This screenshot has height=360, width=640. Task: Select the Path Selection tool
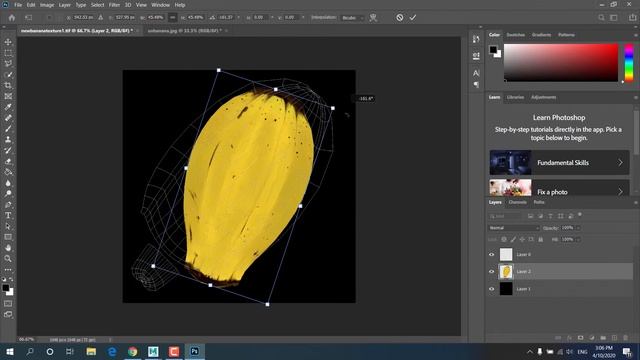coord(8,226)
